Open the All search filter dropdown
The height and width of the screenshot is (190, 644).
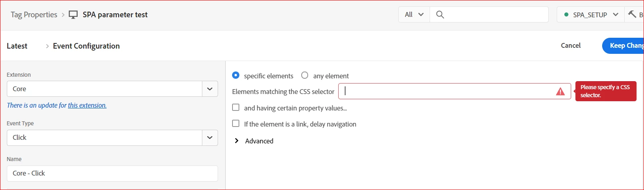pos(414,15)
